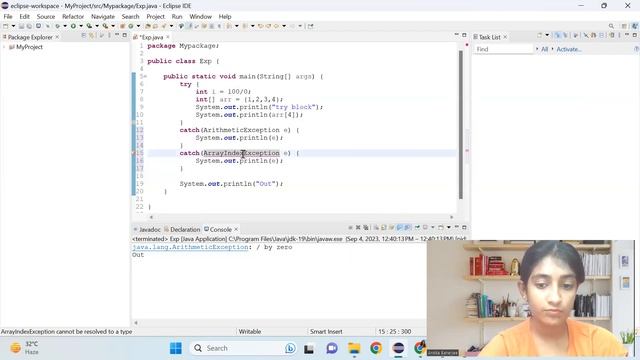Click the Pin Editor toolbar icon
The width and height of the screenshot is (640, 360).
coord(311,26)
